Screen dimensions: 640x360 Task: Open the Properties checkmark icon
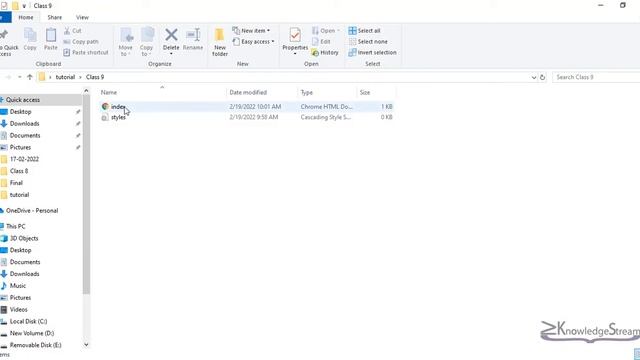tap(295, 35)
